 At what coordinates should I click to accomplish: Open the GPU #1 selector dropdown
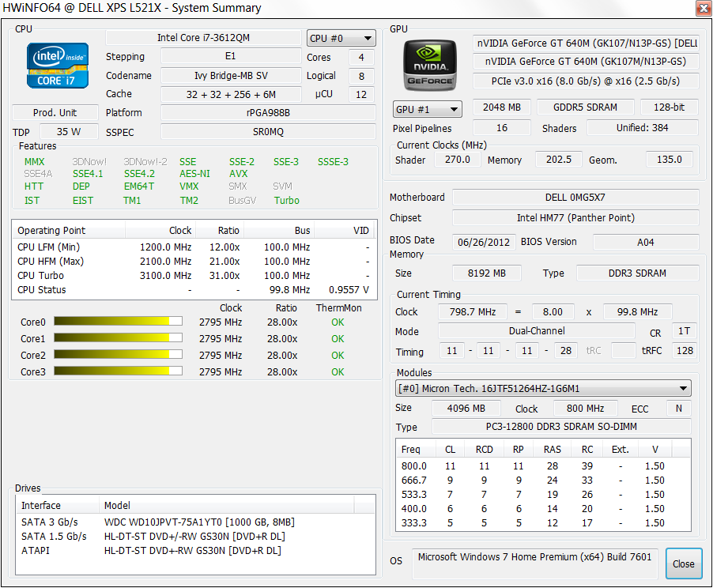[x=427, y=109]
